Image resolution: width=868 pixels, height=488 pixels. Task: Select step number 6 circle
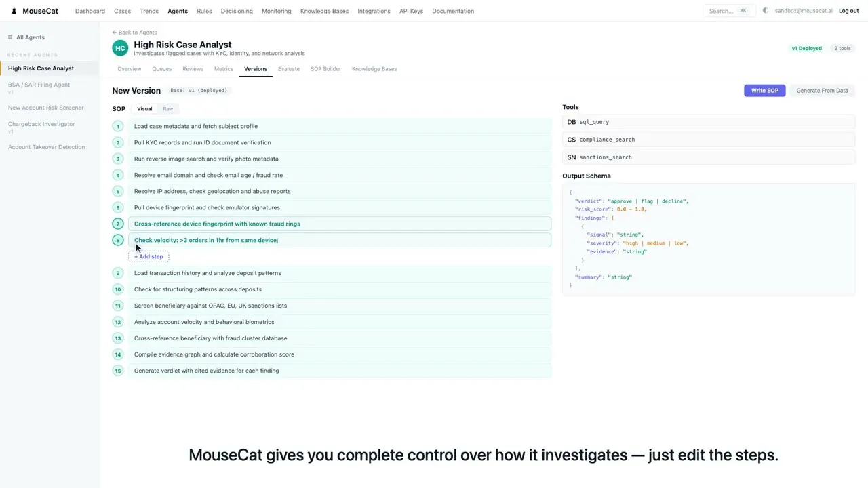[118, 207]
